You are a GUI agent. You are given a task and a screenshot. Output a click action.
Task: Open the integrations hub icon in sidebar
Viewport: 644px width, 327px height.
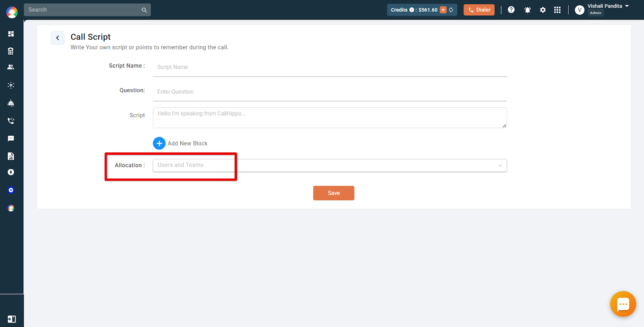click(x=11, y=85)
